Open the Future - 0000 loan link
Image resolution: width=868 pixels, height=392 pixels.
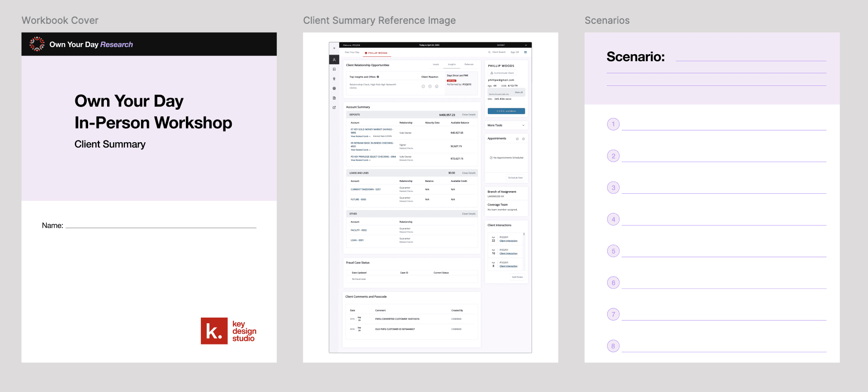coord(358,200)
